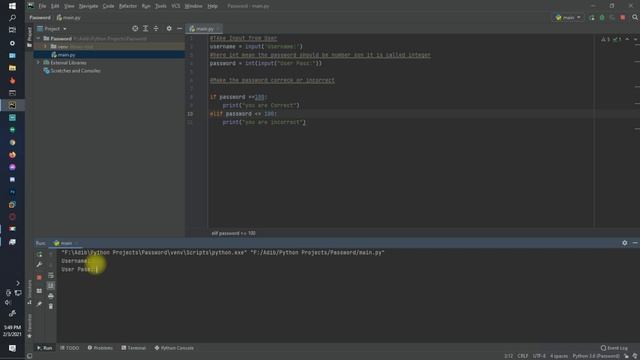This screenshot has width=640, height=360.
Task: Open the File menu
Action: [x=42, y=6]
